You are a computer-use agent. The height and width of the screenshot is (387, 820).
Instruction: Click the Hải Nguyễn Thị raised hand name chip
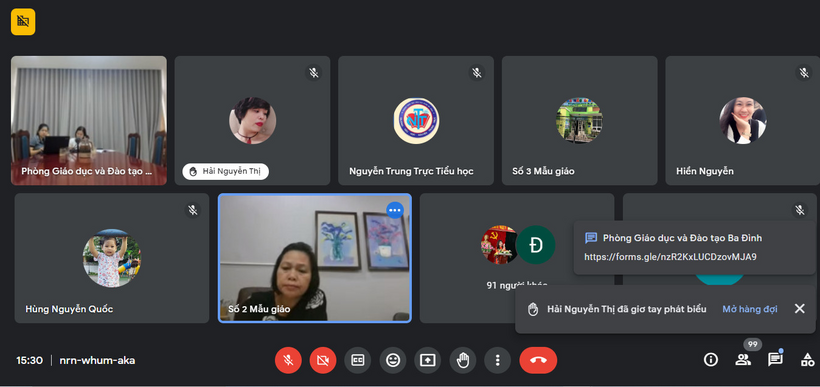coord(225,172)
